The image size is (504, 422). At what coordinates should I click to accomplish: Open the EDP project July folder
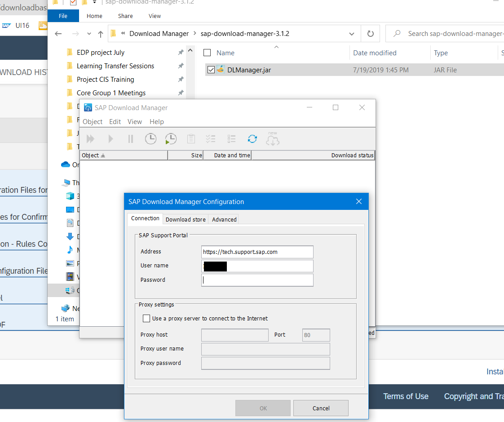click(100, 53)
